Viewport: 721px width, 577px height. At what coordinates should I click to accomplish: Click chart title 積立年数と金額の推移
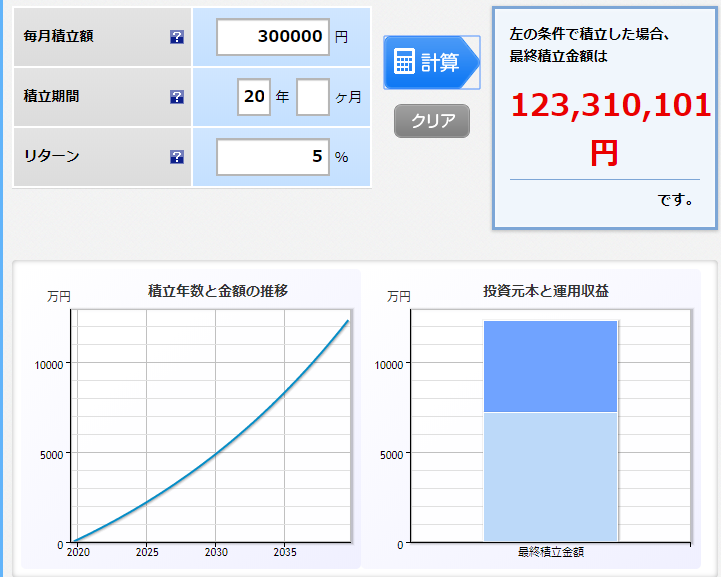click(x=218, y=291)
